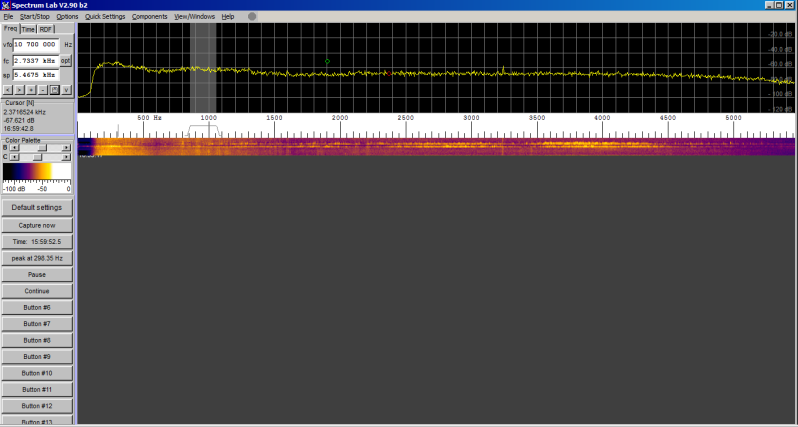Switch to the Time tab
798x427 pixels.
[x=28, y=30]
